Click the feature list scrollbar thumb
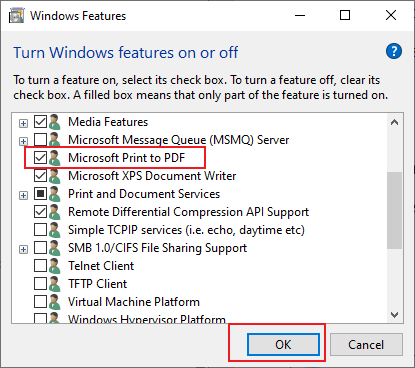 click(395, 210)
